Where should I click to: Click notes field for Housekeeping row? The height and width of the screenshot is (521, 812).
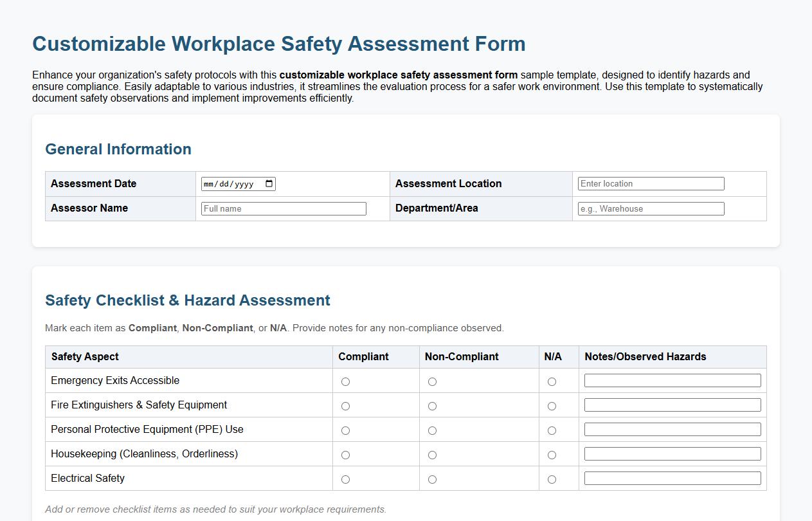672,453
